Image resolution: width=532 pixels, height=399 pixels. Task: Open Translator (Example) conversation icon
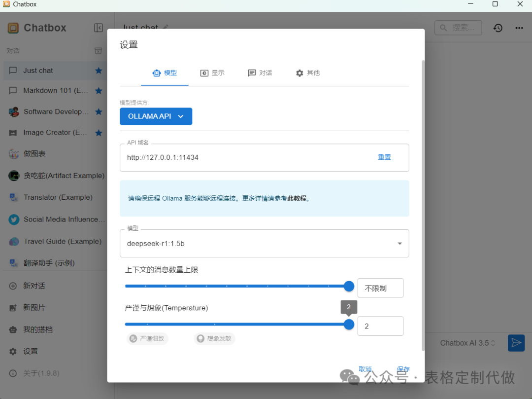coord(14,197)
